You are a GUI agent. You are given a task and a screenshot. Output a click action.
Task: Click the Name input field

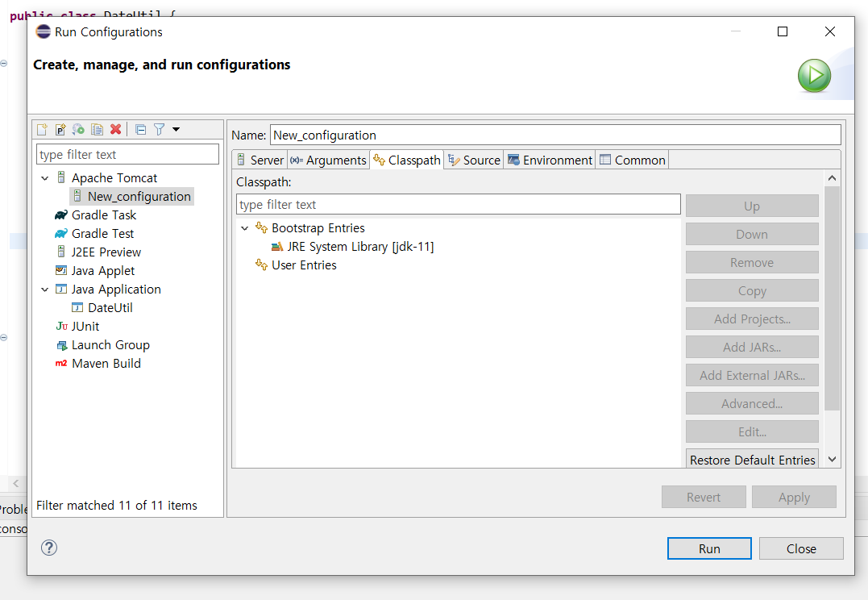554,135
